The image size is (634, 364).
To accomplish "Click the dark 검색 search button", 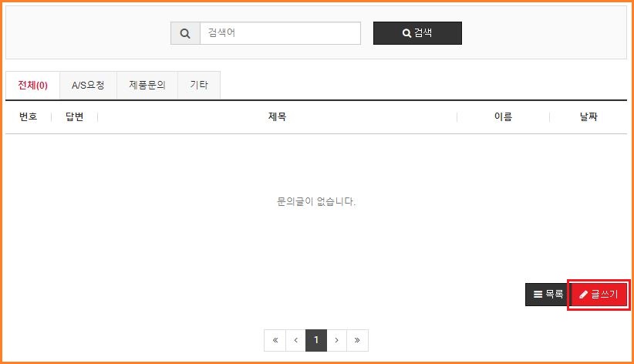I will click(x=417, y=33).
